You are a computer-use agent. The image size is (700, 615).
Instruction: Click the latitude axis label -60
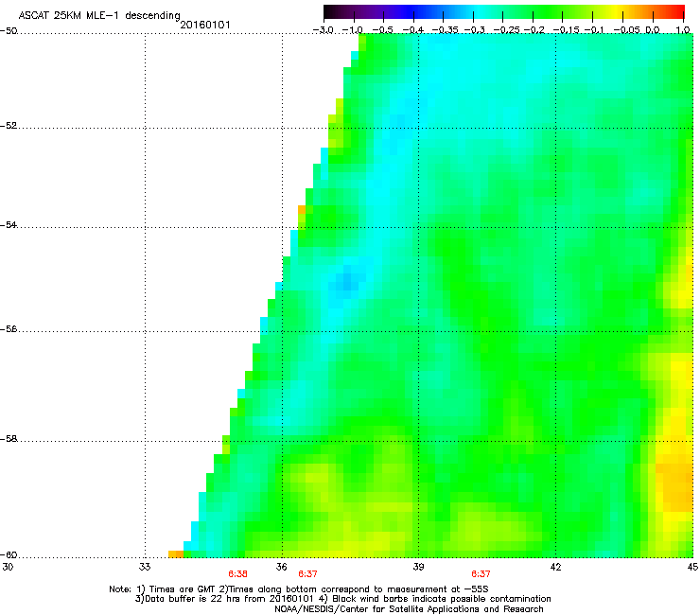tap(9, 555)
